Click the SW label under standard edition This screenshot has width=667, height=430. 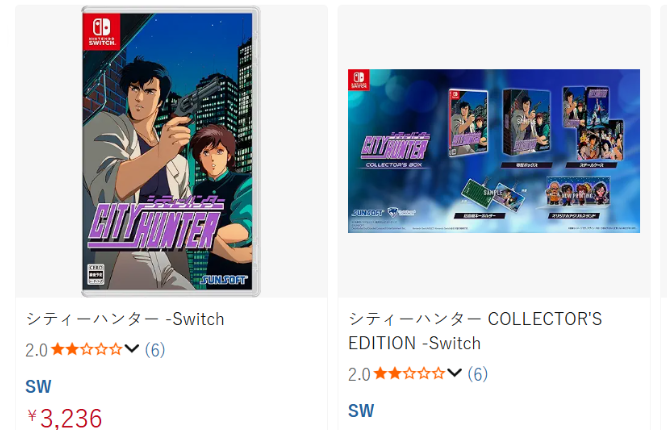38,387
